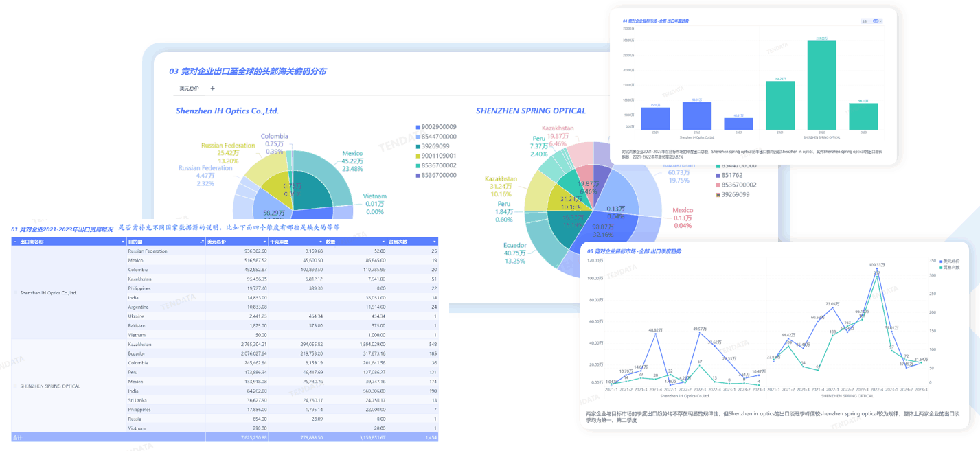This screenshot has width=980, height=453.
Task: Click the Mexico pie slice label 45.22万
Action: 352,161
